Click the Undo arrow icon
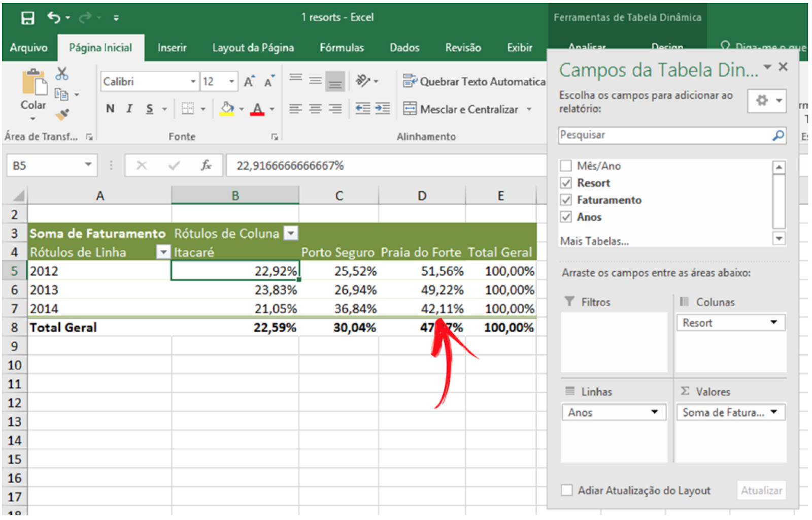812x520 pixels. 54,18
